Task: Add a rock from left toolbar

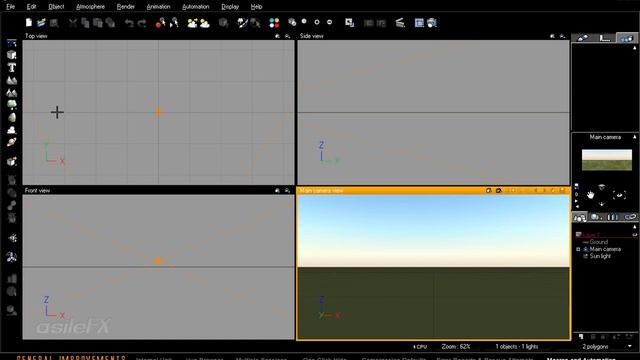Action: [x=12, y=118]
